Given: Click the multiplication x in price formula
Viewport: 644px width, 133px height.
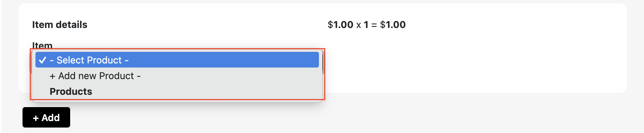Looking at the screenshot, I should pos(358,25).
